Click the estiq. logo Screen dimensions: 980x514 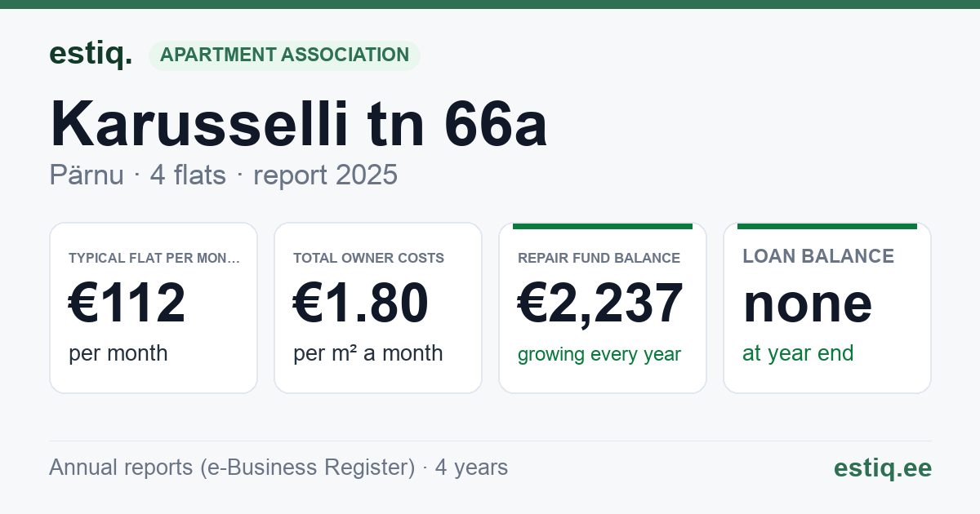tap(91, 55)
